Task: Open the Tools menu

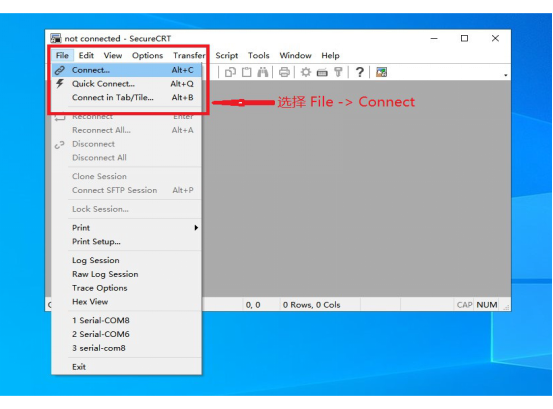Action: tap(259, 55)
